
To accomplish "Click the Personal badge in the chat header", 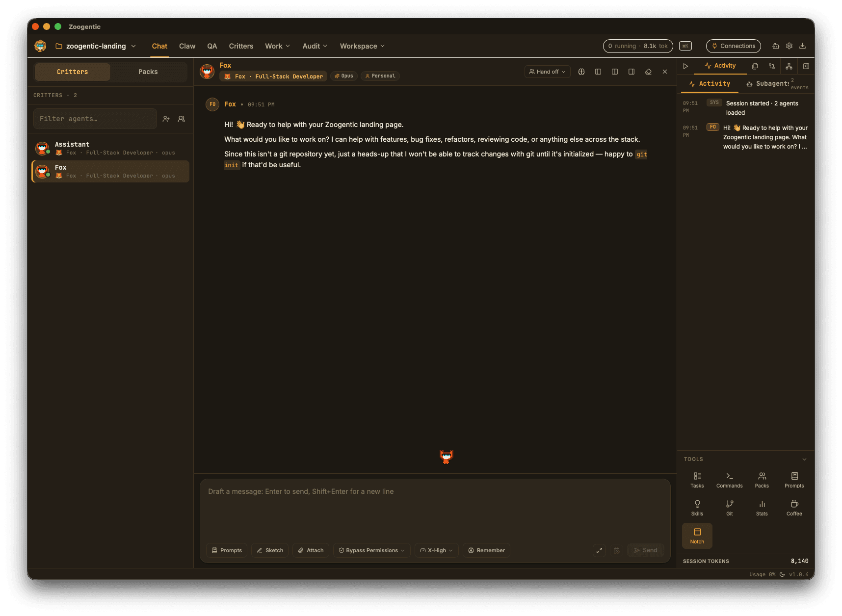I will click(x=380, y=76).
